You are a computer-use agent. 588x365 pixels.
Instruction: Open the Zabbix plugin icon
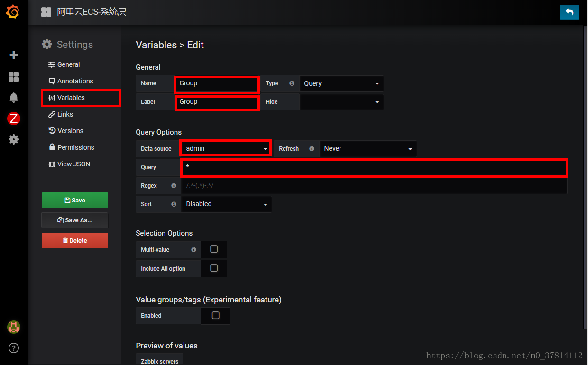pyautogui.click(x=14, y=119)
